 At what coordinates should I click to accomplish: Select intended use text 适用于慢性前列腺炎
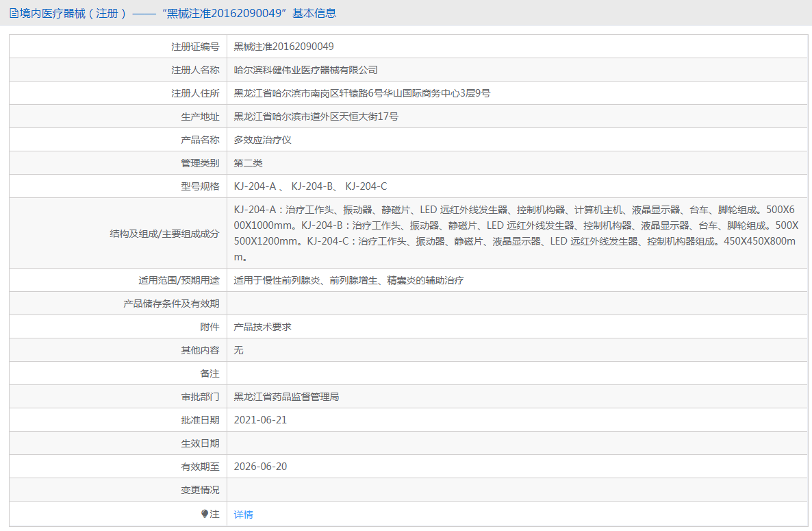[348, 280]
